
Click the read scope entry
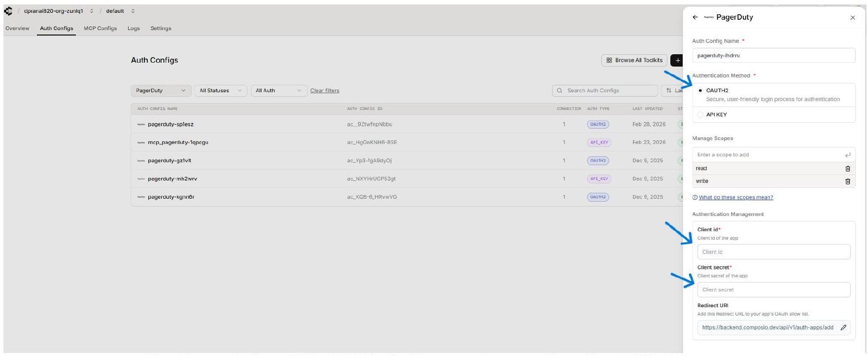(774, 169)
